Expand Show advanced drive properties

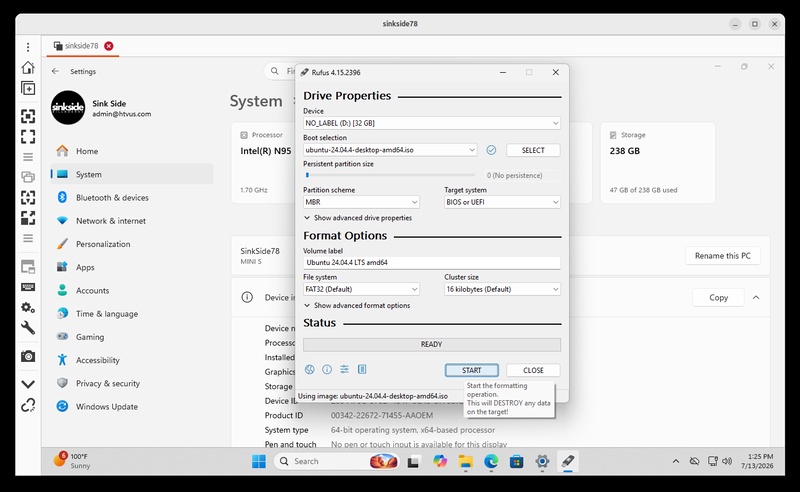358,218
